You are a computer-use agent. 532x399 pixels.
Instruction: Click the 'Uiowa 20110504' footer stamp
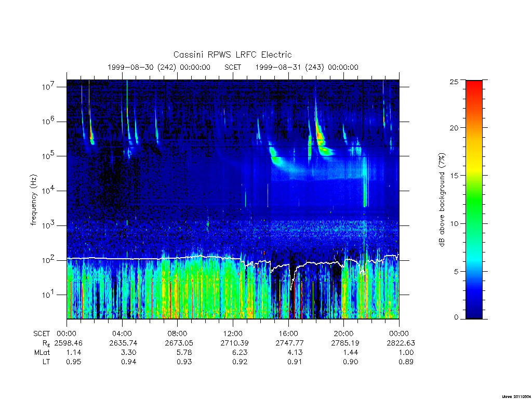pyautogui.click(x=516, y=396)
